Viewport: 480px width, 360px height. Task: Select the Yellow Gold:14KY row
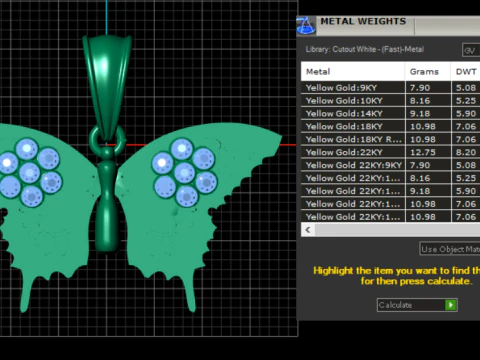pyautogui.click(x=390, y=114)
